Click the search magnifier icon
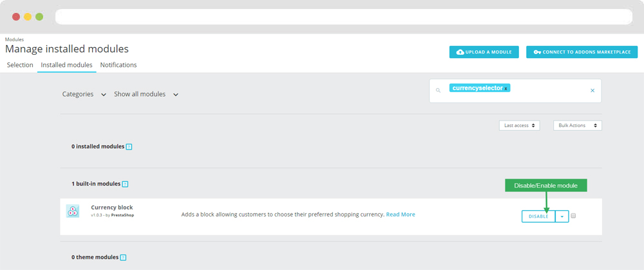Image resolution: width=644 pixels, height=270 pixels. coord(438,91)
